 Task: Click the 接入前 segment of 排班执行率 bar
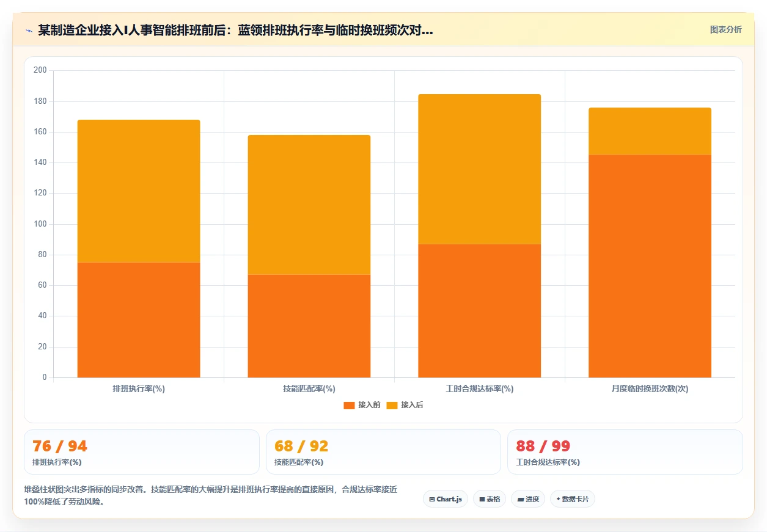[139, 320]
